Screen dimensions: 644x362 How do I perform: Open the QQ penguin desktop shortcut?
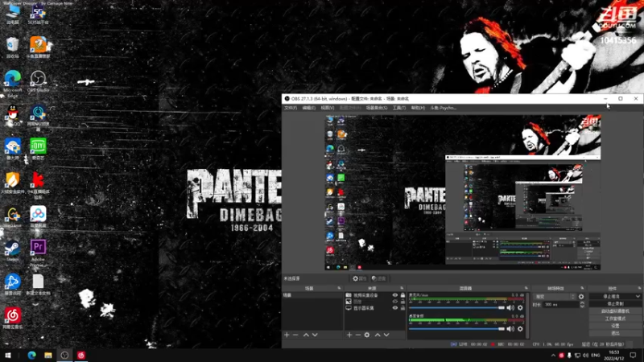(x=13, y=115)
